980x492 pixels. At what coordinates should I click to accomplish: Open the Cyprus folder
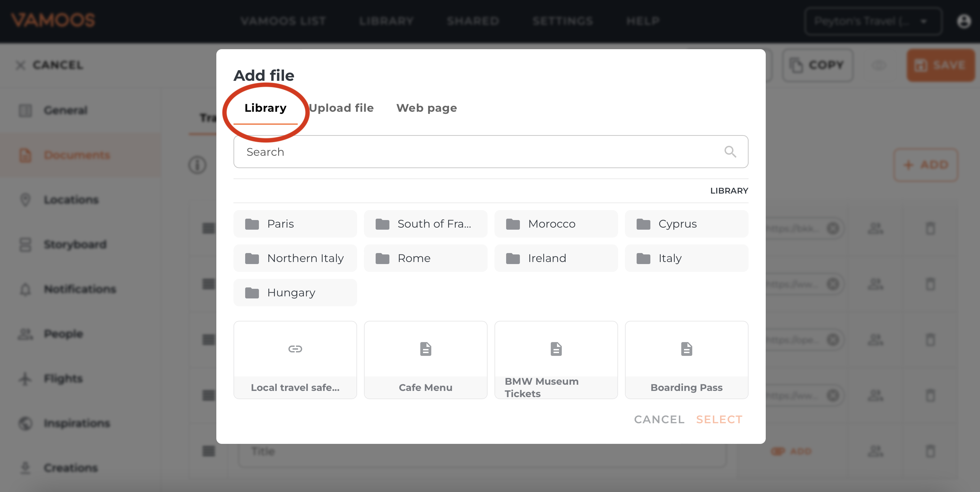pos(686,224)
